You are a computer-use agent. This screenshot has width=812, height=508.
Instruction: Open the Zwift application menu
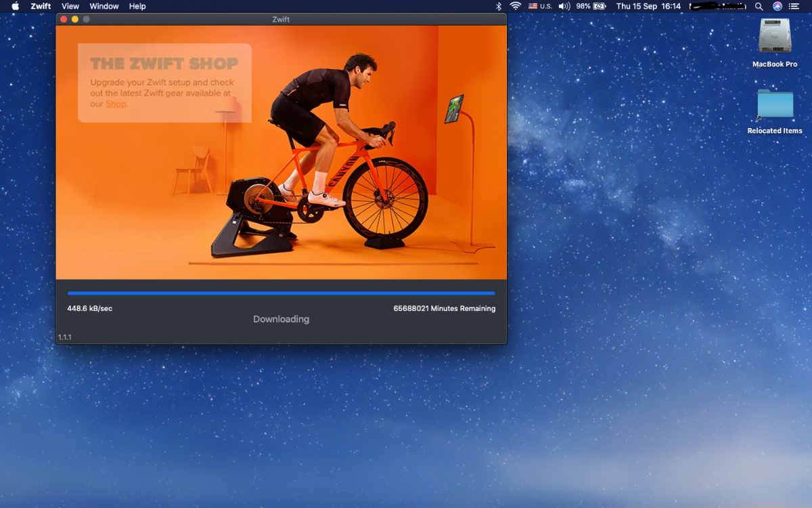[41, 6]
